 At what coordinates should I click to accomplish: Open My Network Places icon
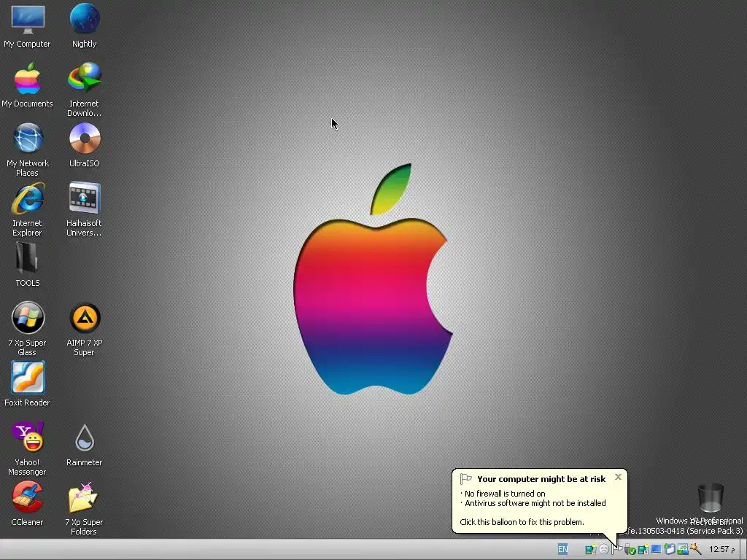pos(27,149)
